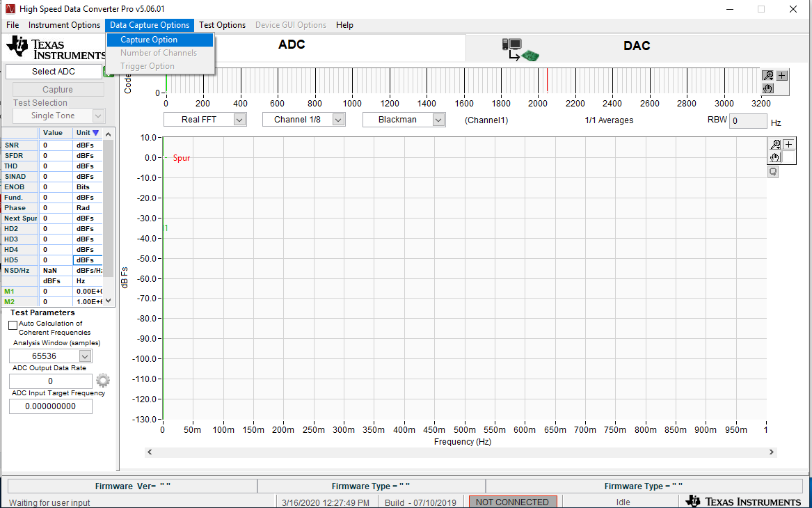
Task: Click the red Spur label on graph
Action: 181,158
